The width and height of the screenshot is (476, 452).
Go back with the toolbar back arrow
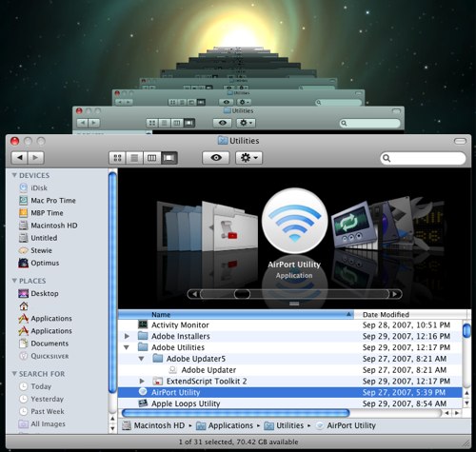point(20,157)
